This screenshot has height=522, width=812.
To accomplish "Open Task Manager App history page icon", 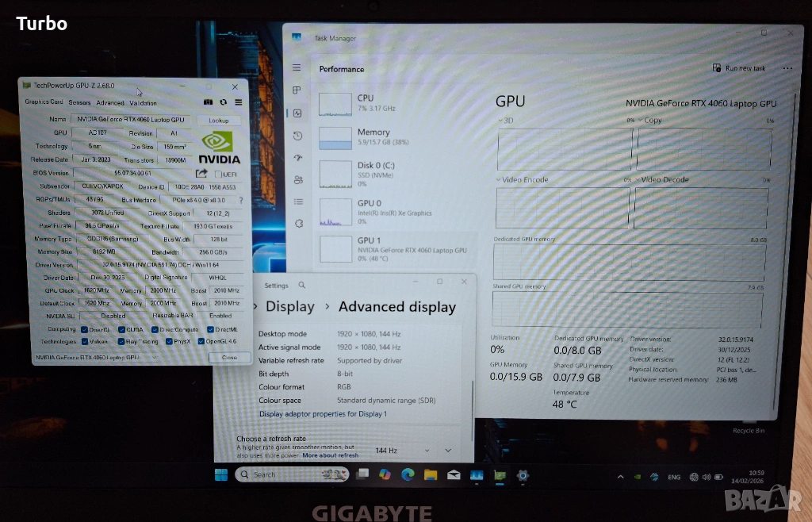I will coord(297,136).
